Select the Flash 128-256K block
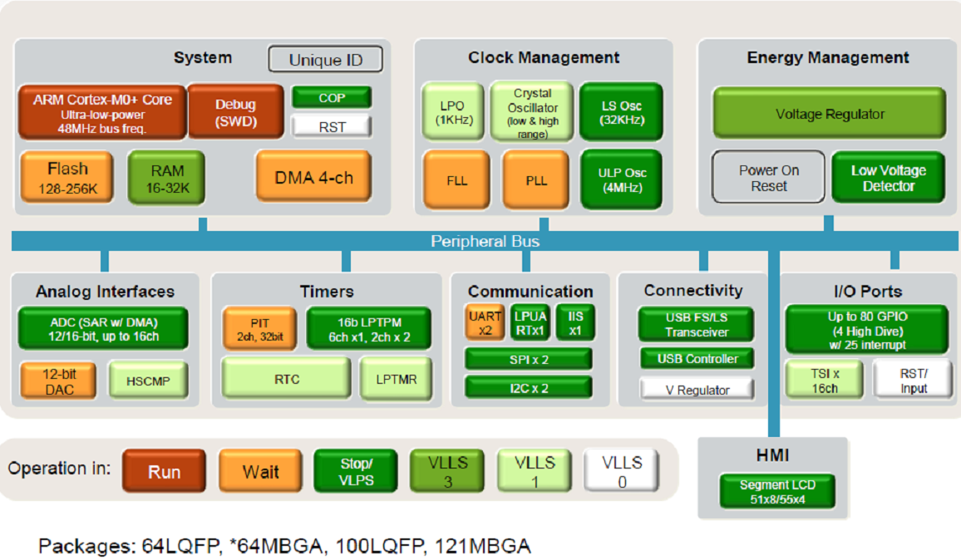Image resolution: width=961 pixels, height=560 pixels. pos(67,177)
